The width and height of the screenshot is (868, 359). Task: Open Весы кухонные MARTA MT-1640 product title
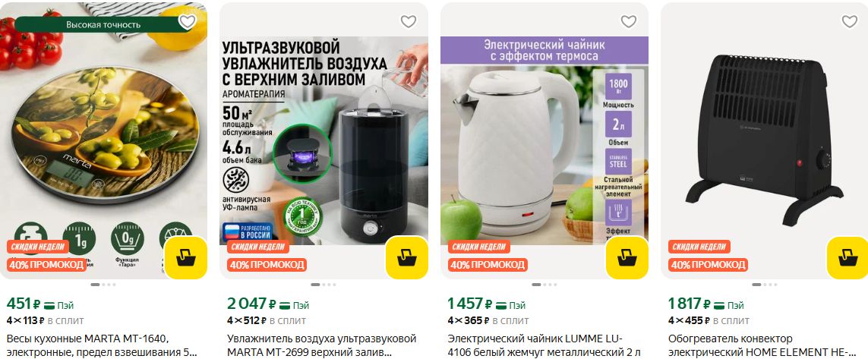103,345
